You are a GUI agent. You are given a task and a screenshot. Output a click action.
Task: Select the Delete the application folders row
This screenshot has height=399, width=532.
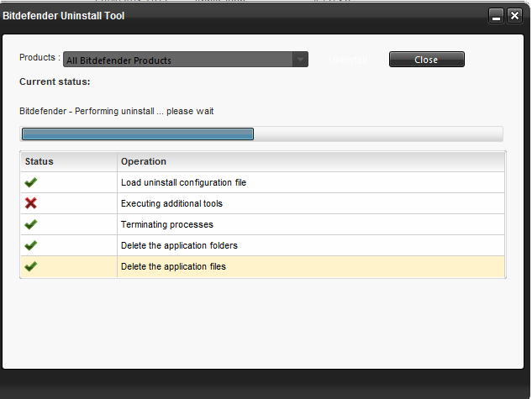tap(262, 245)
